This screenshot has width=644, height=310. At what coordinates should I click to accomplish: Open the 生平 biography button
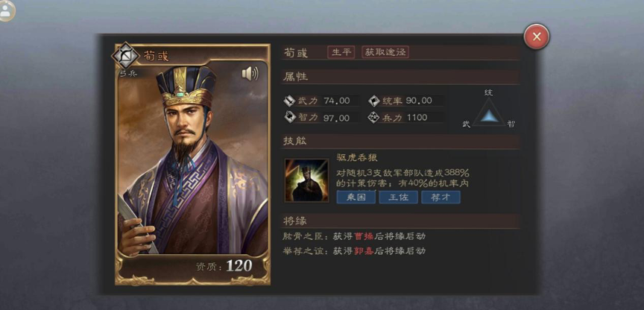coord(341,52)
